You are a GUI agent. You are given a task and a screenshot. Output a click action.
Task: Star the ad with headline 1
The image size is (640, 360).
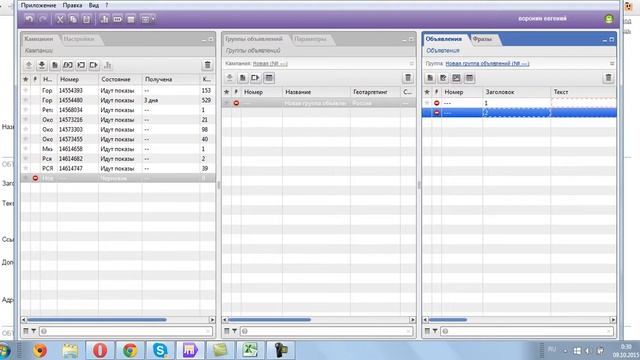point(427,103)
